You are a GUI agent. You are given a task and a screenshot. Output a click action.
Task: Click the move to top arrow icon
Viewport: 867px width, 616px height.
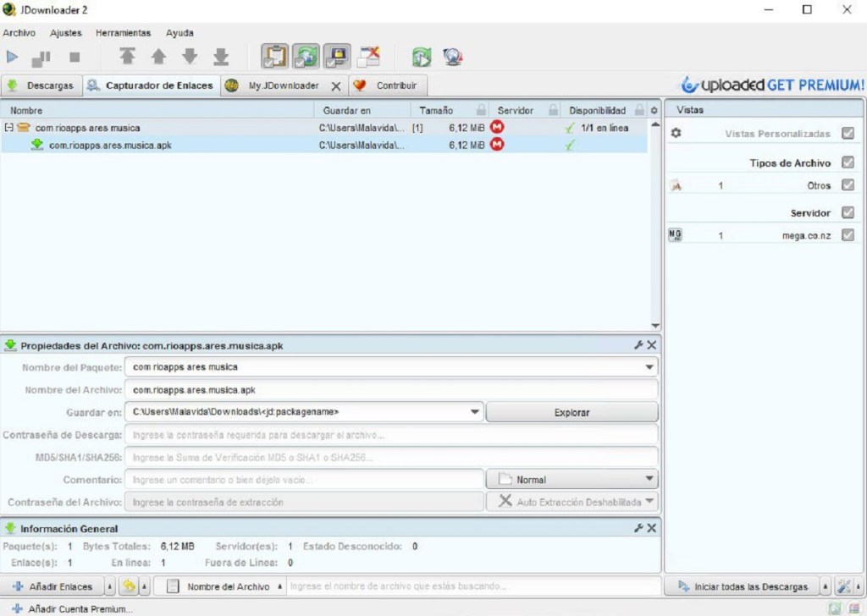[x=127, y=57]
